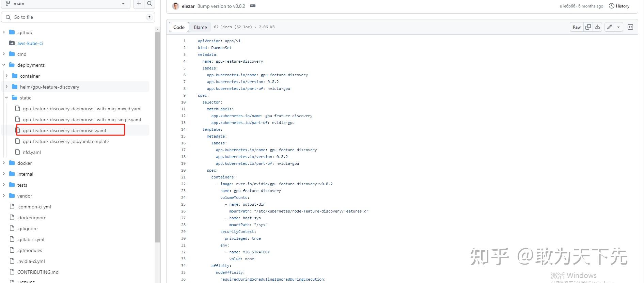Download the raw file
Screen dimensions: 644x283
[x=597, y=27]
